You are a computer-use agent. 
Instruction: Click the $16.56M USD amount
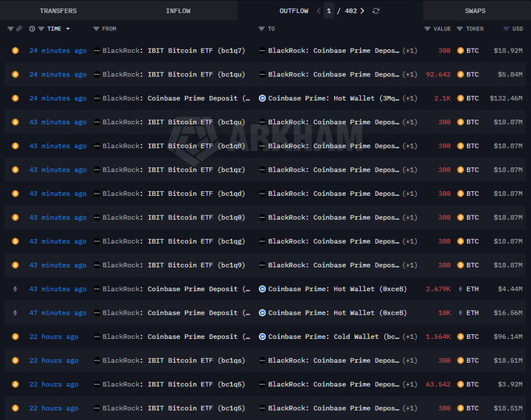click(x=508, y=313)
